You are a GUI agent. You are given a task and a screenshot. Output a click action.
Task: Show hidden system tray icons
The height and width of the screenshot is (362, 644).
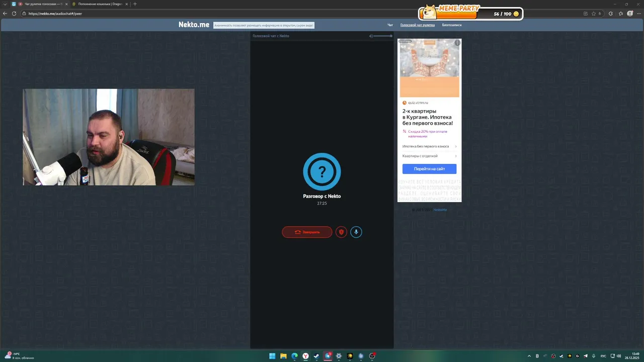(x=529, y=356)
